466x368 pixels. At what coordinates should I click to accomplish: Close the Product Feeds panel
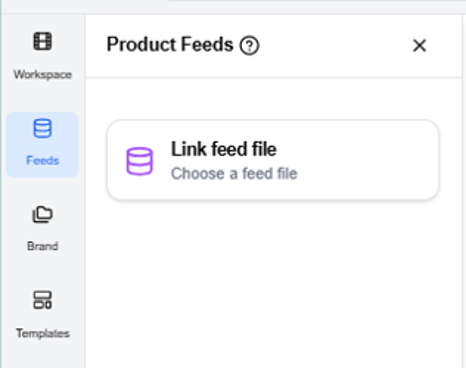(419, 46)
